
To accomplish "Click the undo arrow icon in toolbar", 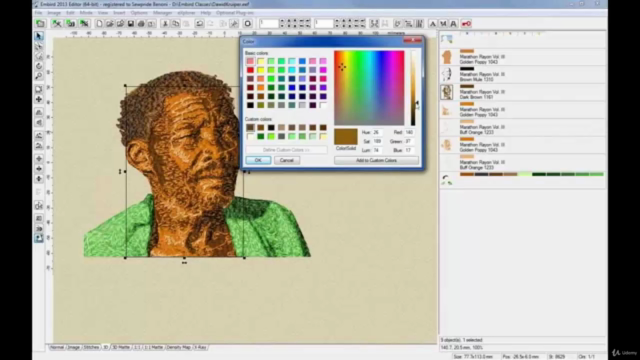I will pos(199,24).
